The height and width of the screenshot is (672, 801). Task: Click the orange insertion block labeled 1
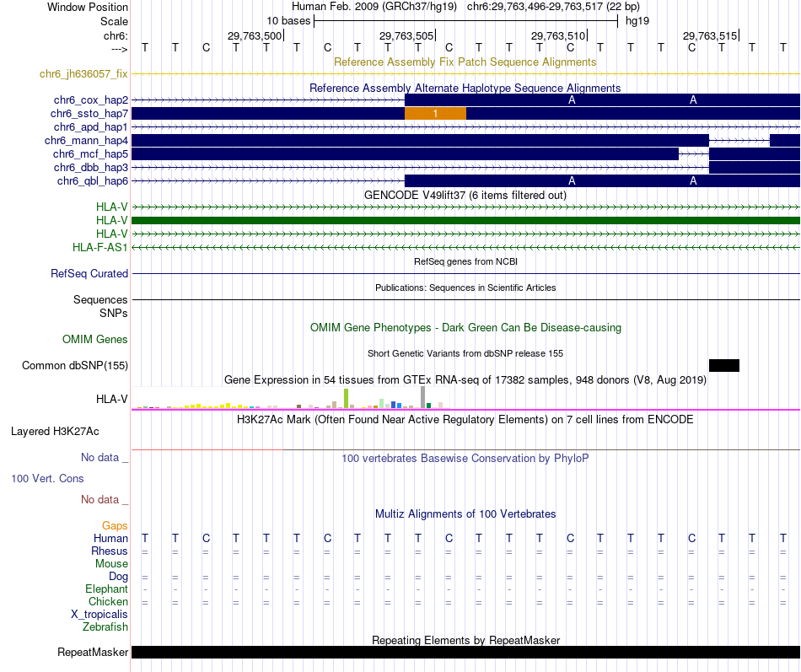pos(435,114)
